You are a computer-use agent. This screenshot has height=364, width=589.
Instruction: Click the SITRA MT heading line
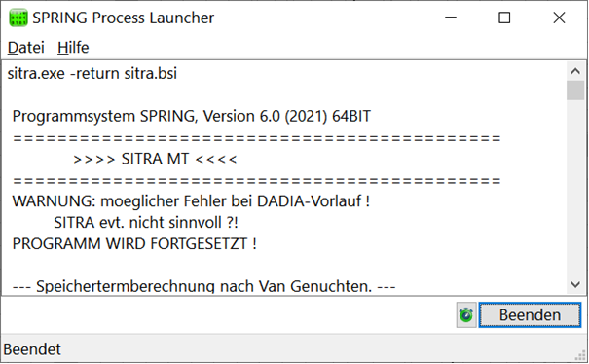(x=155, y=159)
